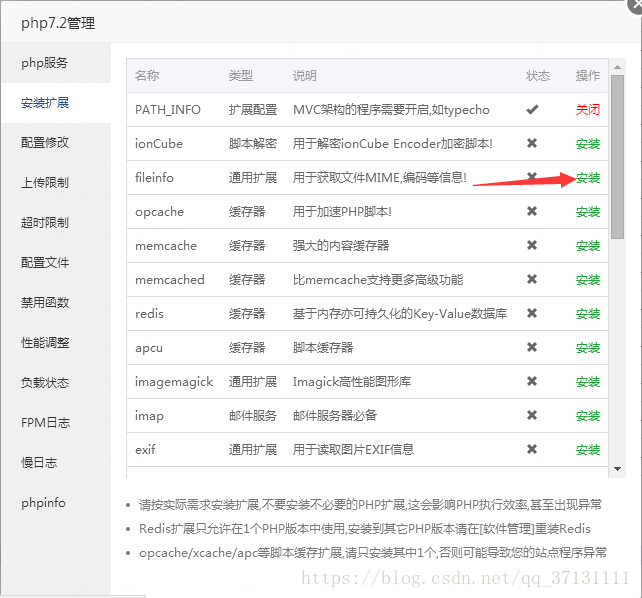This screenshot has height=598, width=642.
Task: Install the opcache extension
Action: click(x=588, y=212)
